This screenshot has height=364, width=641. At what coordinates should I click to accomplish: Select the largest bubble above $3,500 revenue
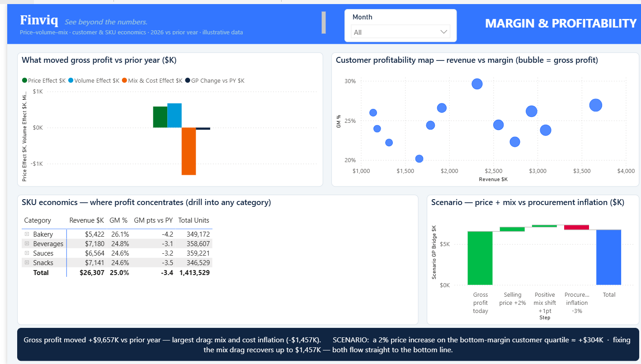(596, 105)
